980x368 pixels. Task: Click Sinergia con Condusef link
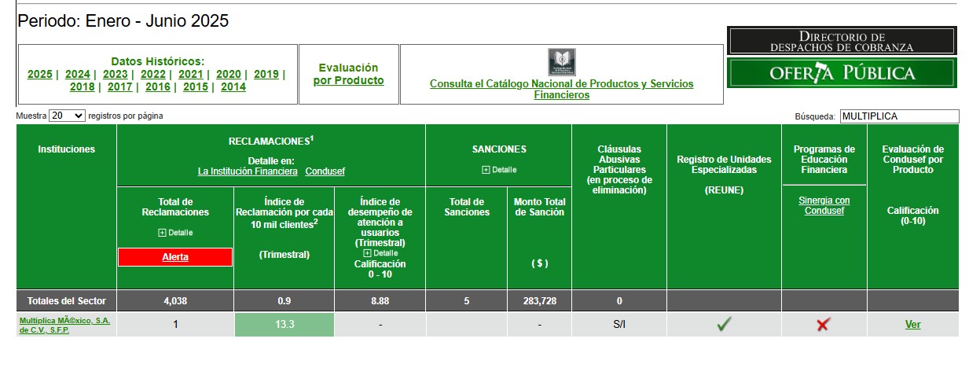coord(824,205)
